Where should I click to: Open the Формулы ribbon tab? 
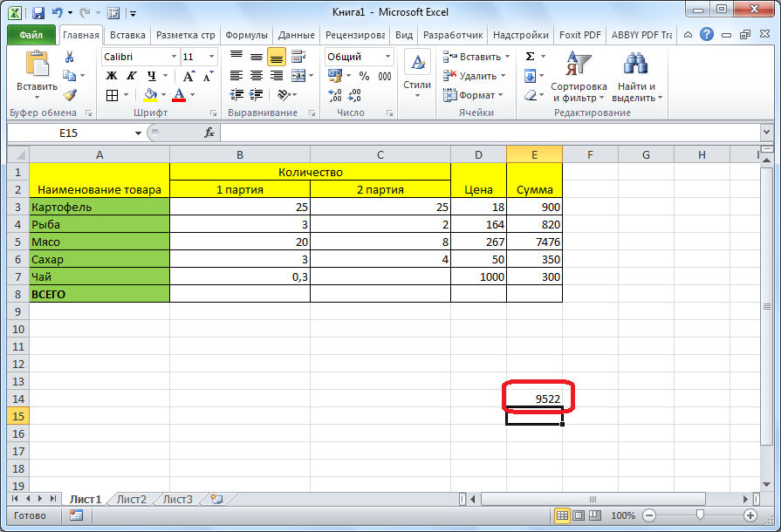point(246,35)
